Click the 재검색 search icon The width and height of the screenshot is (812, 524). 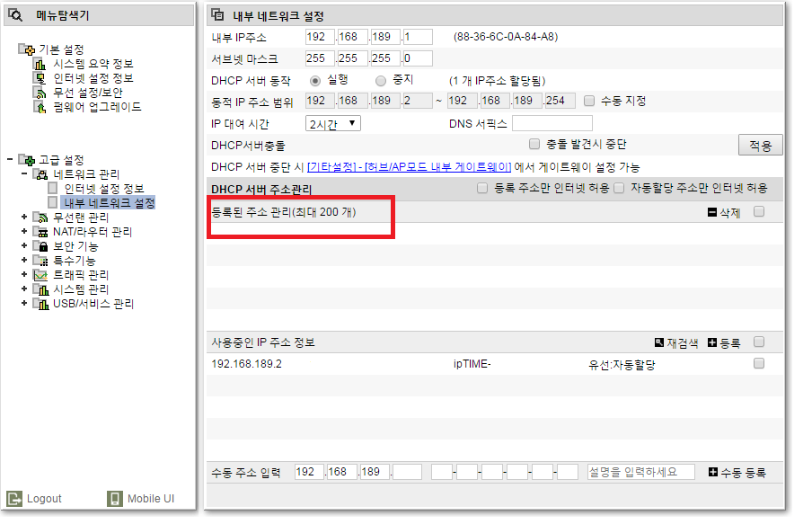coord(659,342)
